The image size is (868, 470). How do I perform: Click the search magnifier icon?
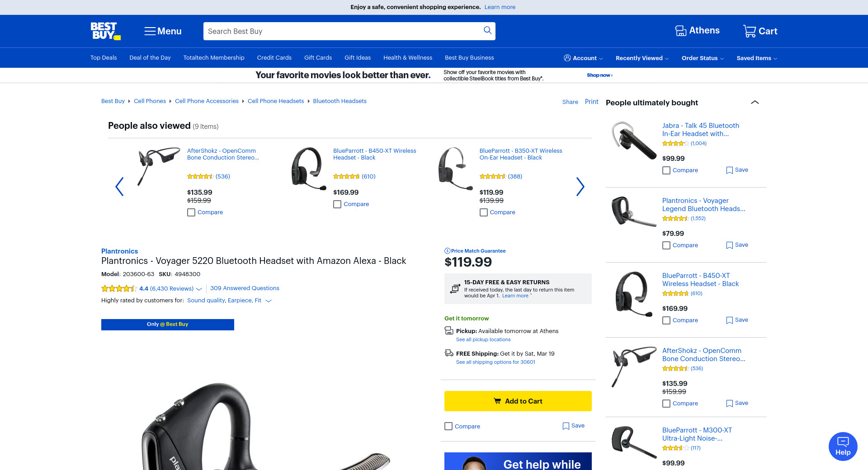pyautogui.click(x=487, y=30)
